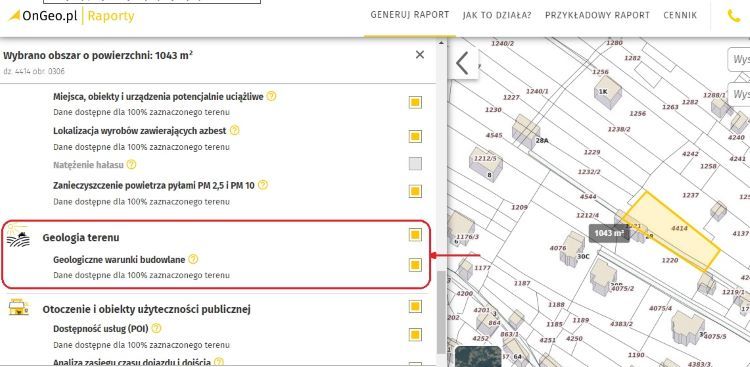Open the JAK TO DZIAŁA? menu item
Image resolution: width=750 pixels, height=367 pixels.
click(x=497, y=15)
